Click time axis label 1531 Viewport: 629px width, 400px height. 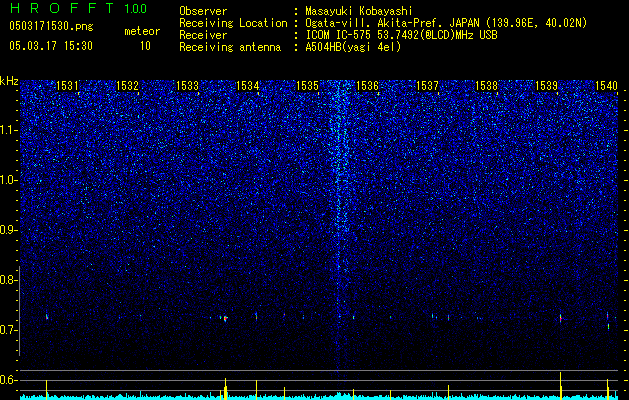coord(67,85)
